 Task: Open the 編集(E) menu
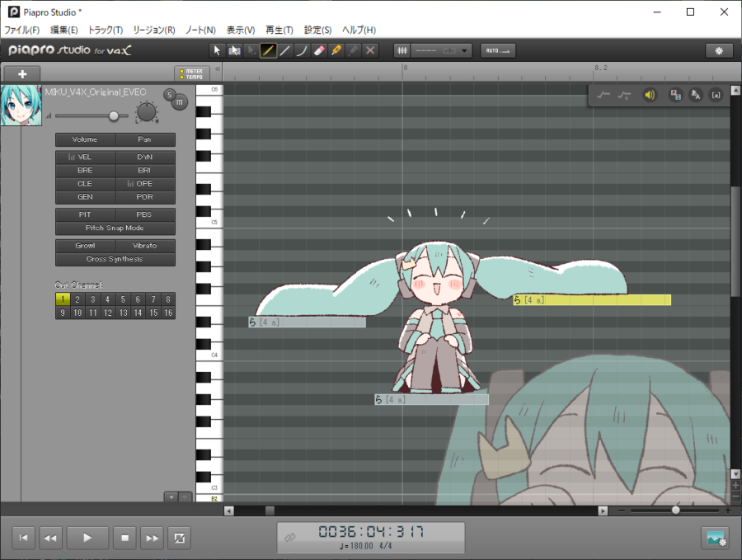coord(63,30)
